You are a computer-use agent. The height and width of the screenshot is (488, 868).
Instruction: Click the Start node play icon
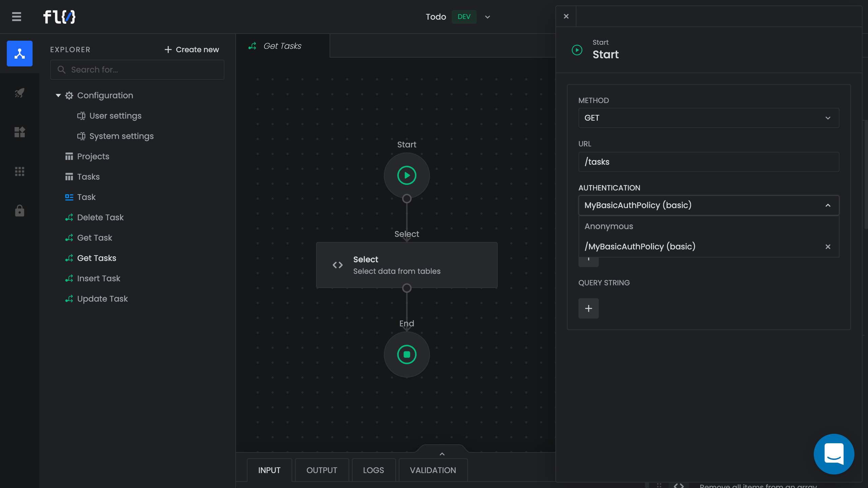click(407, 176)
